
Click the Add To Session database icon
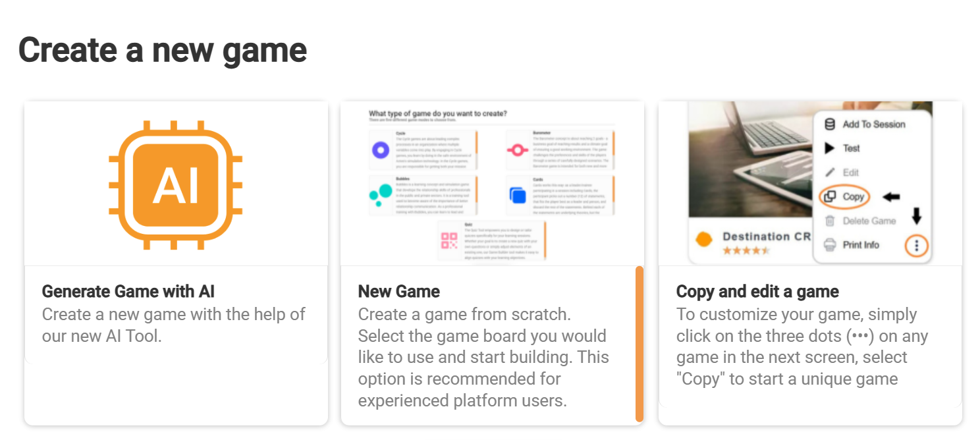(x=830, y=124)
